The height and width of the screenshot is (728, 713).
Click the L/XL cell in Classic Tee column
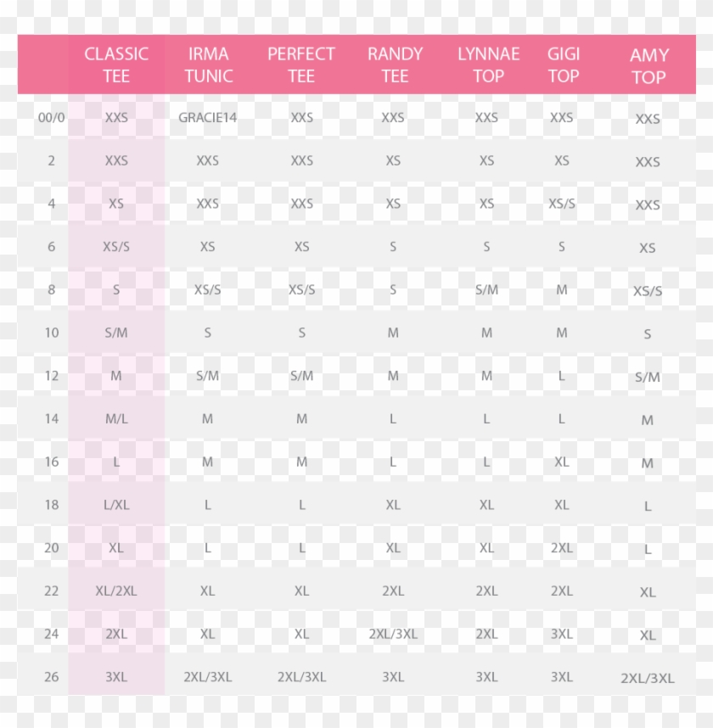(116, 504)
